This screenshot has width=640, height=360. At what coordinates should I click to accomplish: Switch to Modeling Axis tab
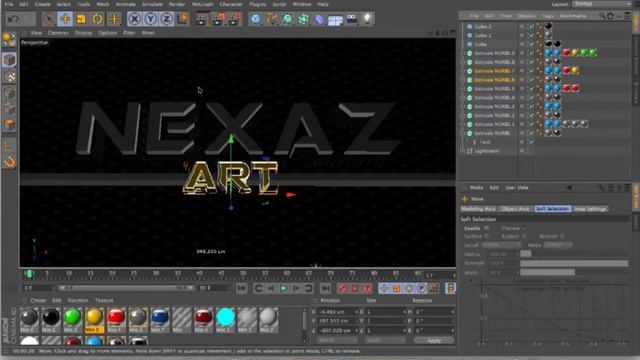pos(478,209)
